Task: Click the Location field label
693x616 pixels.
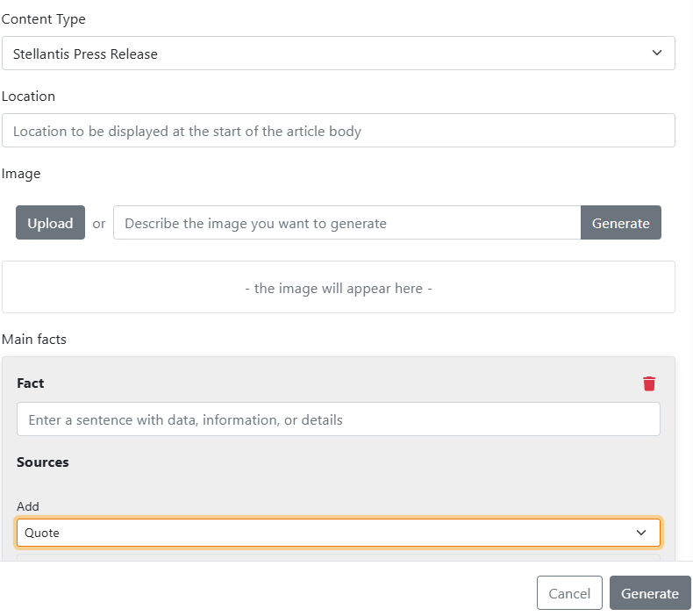Action: (28, 96)
